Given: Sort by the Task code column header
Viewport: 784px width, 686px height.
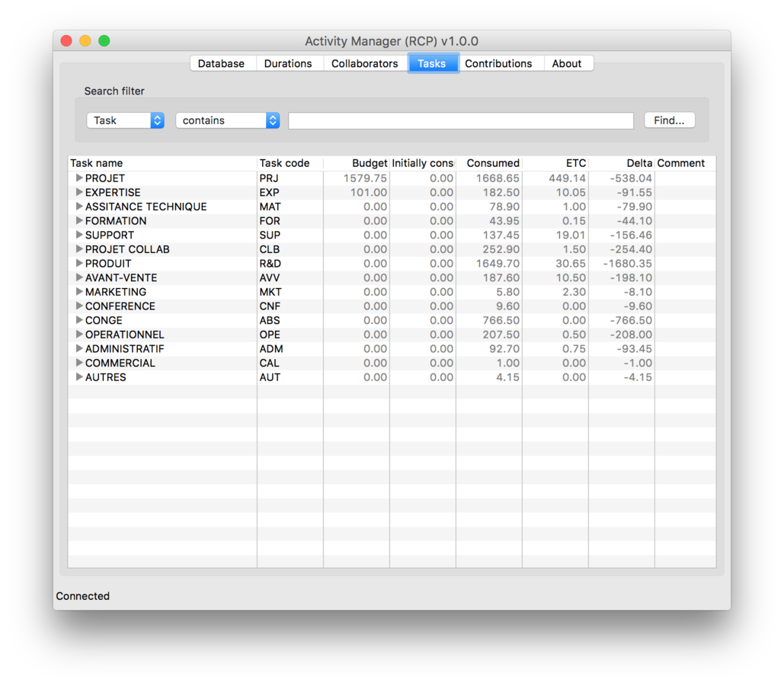Looking at the screenshot, I should click(290, 163).
